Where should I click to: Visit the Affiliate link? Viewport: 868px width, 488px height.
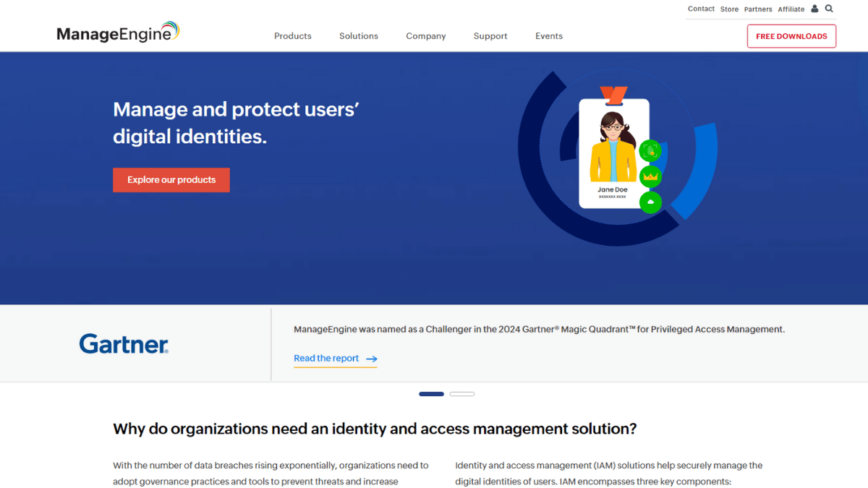click(x=791, y=9)
